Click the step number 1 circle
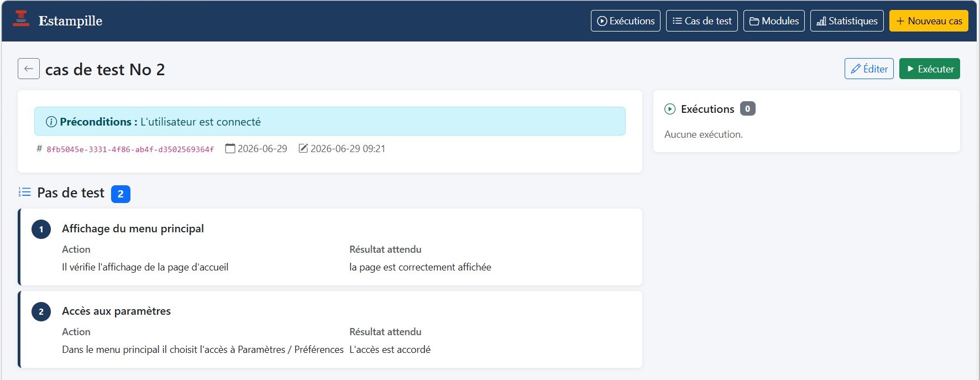The width and height of the screenshot is (980, 380). pyautogui.click(x=41, y=229)
